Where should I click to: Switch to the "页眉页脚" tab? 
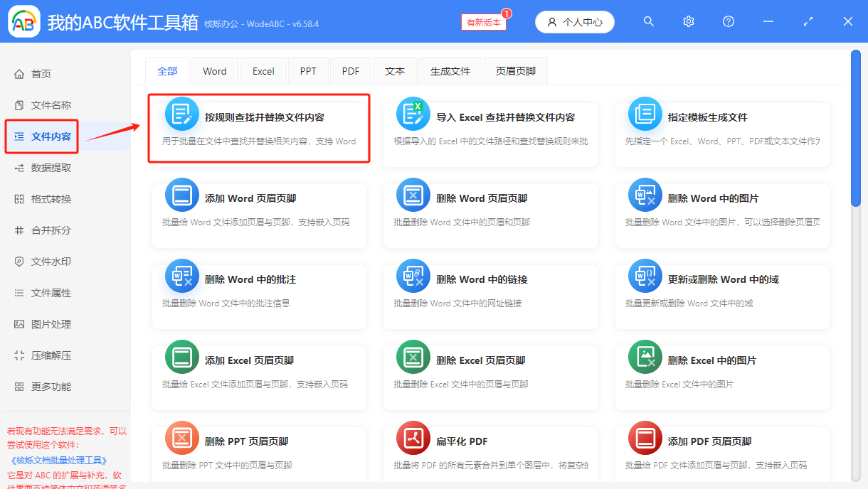[x=515, y=71]
